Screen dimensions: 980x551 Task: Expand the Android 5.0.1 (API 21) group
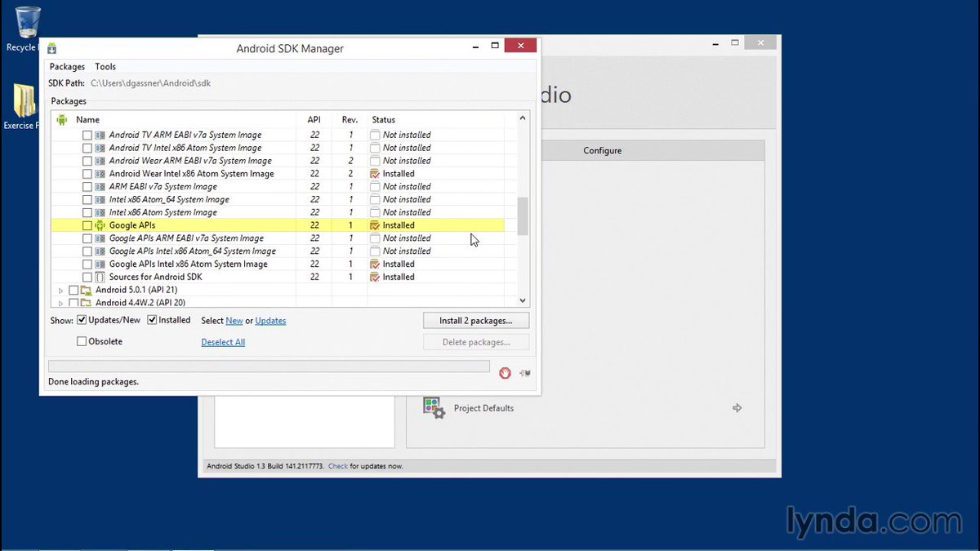point(60,291)
